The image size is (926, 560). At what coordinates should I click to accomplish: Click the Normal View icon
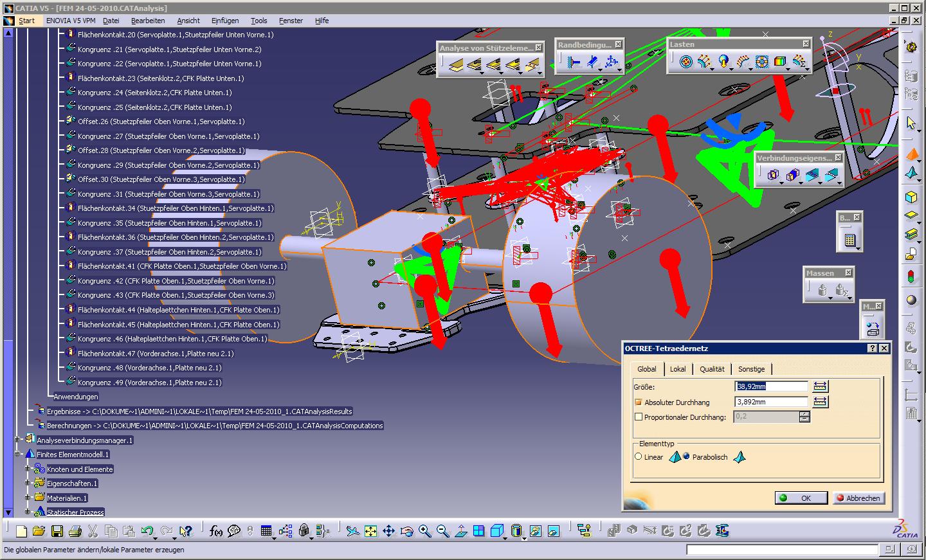click(460, 531)
